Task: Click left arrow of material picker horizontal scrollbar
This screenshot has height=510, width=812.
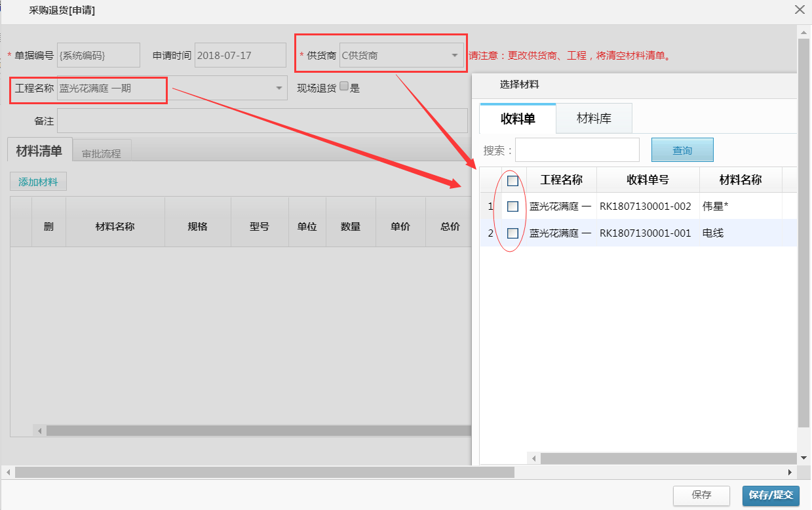Action: click(534, 458)
